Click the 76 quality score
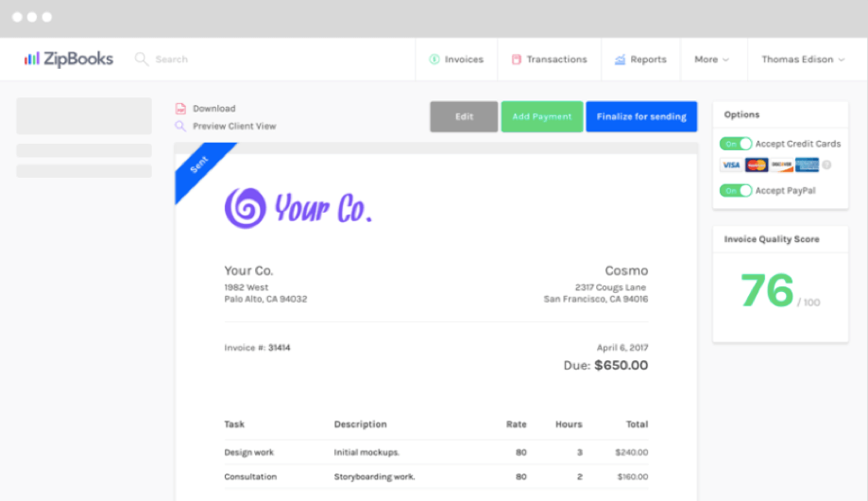868x501 pixels. [x=767, y=290]
